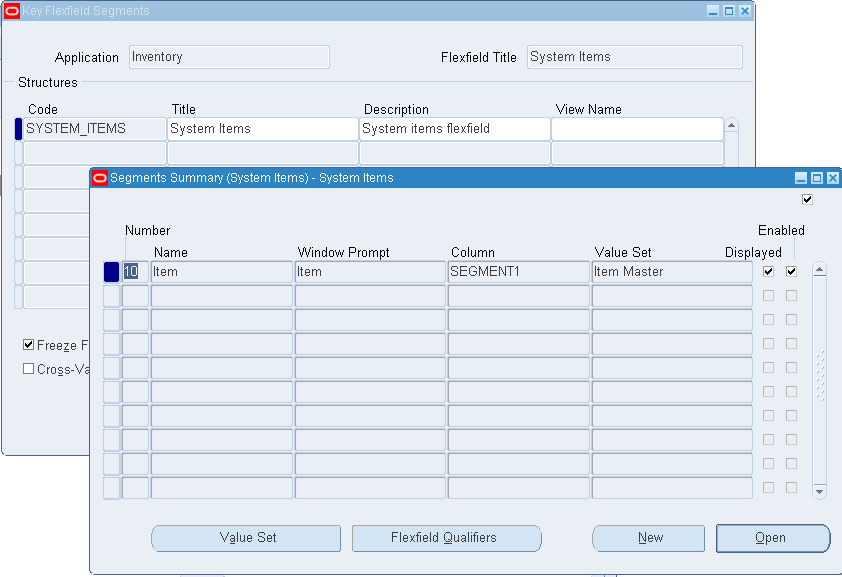Click the View Name field of SYSTEM_ITEMS row
Screen dimensions: 842x577
637,129
